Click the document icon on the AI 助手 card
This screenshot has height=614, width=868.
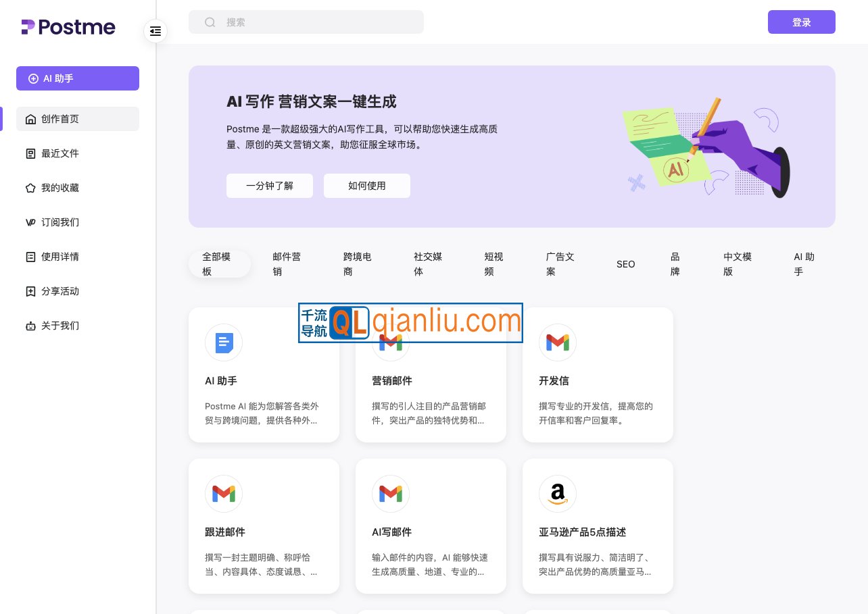coord(224,342)
